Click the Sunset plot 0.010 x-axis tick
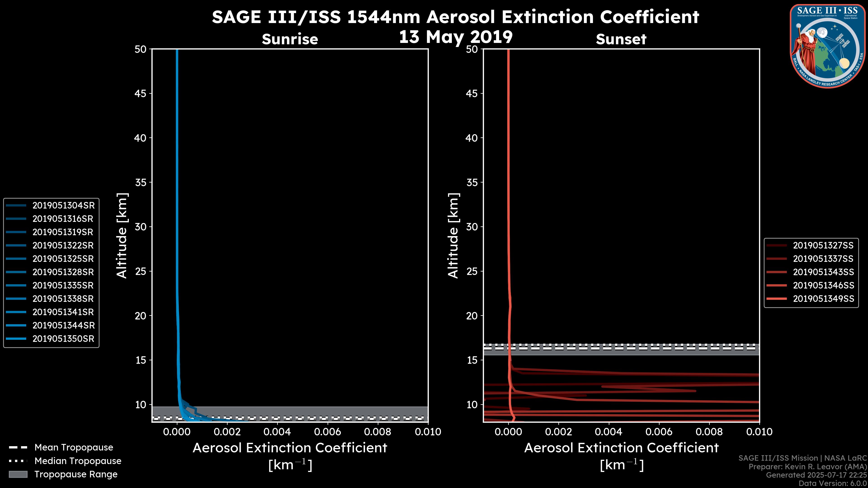 click(x=759, y=432)
